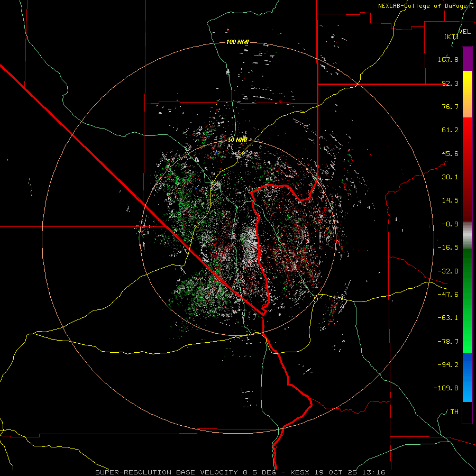476x476 pixels.
Task: Click the 50 NMI range ring label
Action: pyautogui.click(x=237, y=140)
